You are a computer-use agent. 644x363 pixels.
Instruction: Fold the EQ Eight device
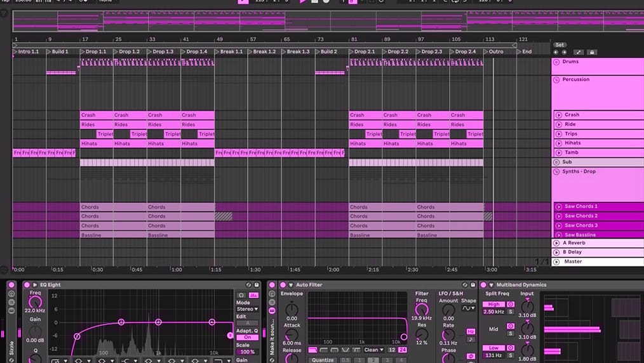pyautogui.click(x=35, y=285)
